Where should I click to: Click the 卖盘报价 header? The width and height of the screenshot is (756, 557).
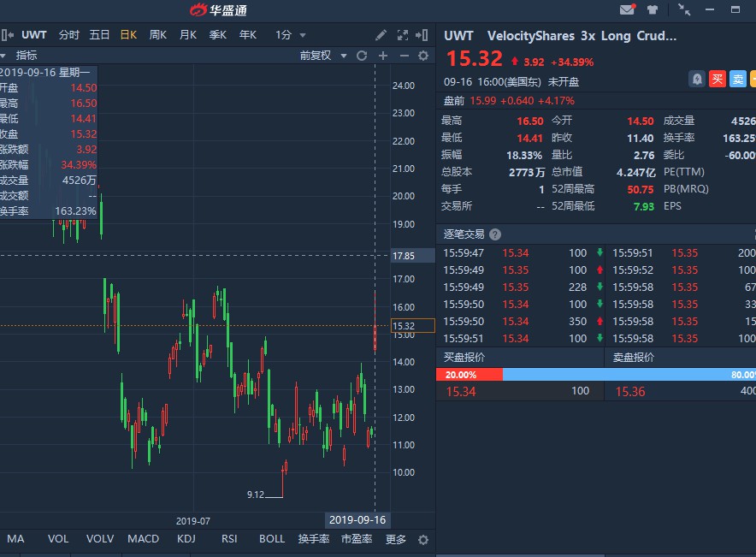click(633, 358)
